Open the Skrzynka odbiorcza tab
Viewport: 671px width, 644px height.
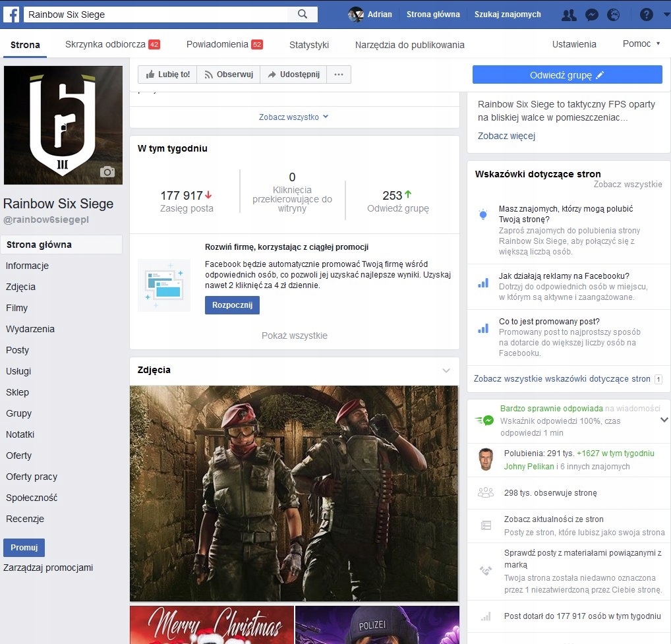(x=112, y=44)
